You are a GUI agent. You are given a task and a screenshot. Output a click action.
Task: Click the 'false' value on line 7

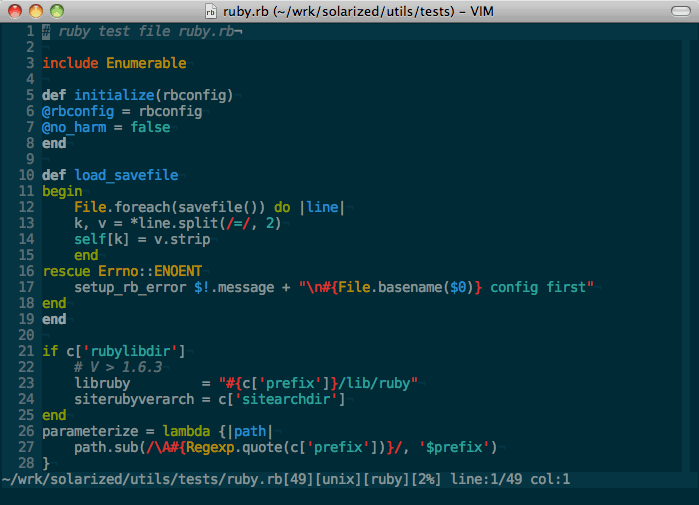(150, 127)
